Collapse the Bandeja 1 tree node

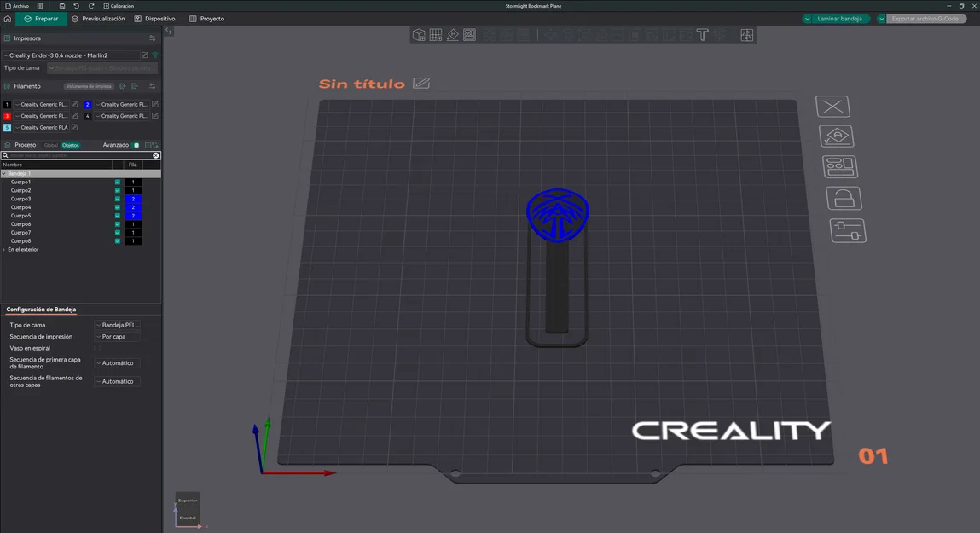(3, 174)
